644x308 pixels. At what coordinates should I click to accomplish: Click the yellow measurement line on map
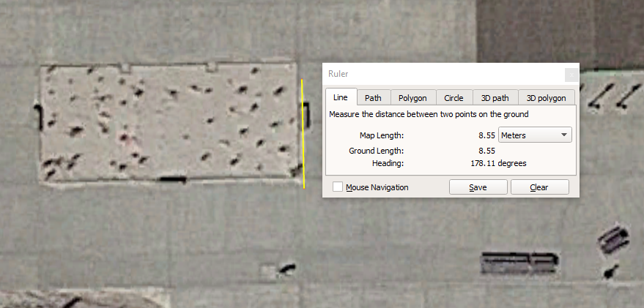[303, 132]
